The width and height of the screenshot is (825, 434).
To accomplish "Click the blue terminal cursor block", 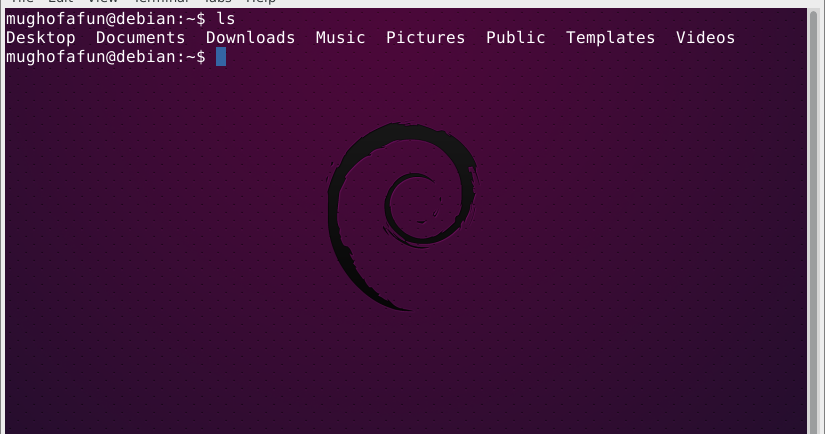I will click(221, 57).
